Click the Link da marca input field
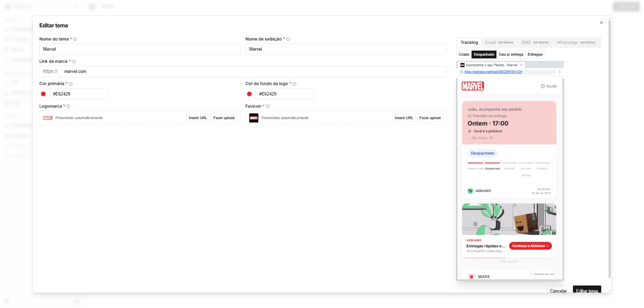Viewport: 644px width, 308px height. coord(251,72)
